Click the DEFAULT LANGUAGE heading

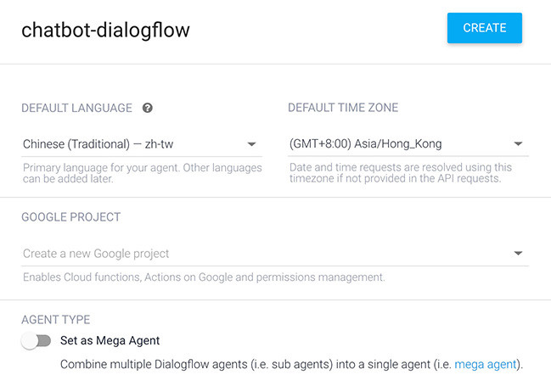[x=76, y=108]
